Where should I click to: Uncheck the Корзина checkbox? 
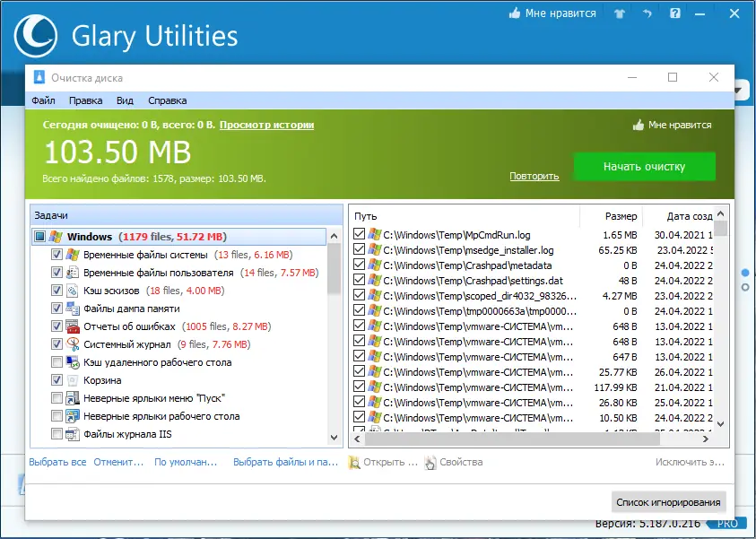point(56,380)
